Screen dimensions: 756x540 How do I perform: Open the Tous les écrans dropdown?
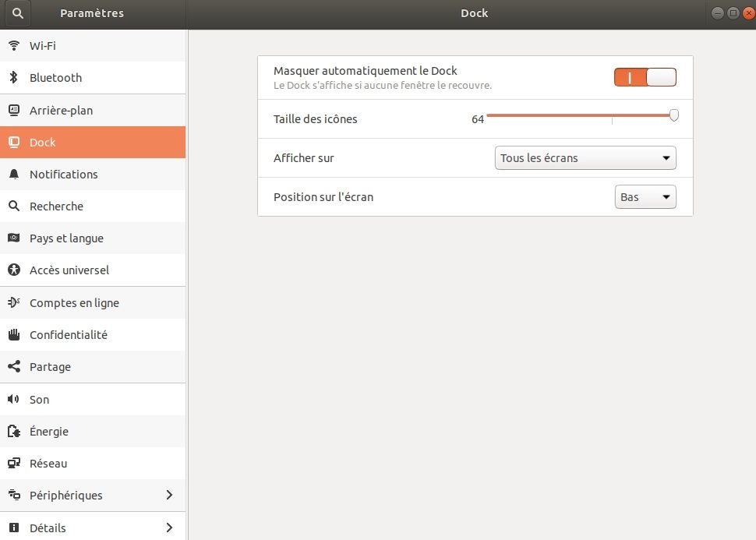tap(585, 158)
